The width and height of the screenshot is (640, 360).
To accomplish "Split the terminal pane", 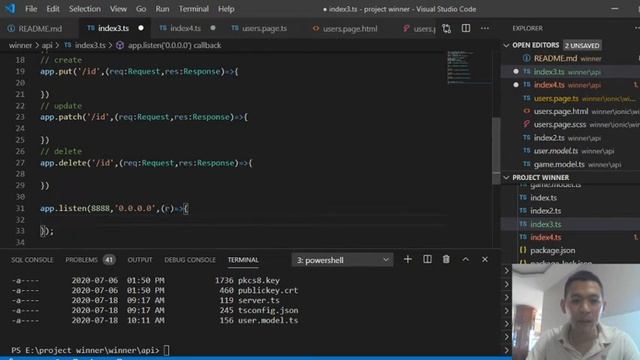I will tap(427, 260).
